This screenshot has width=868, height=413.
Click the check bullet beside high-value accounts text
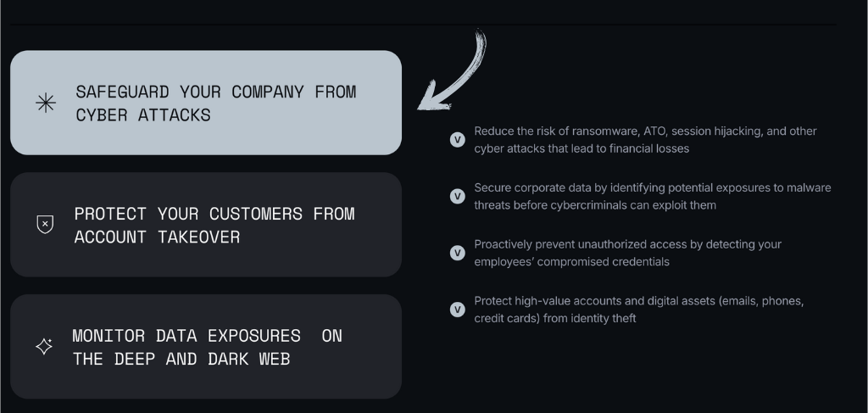457,310
